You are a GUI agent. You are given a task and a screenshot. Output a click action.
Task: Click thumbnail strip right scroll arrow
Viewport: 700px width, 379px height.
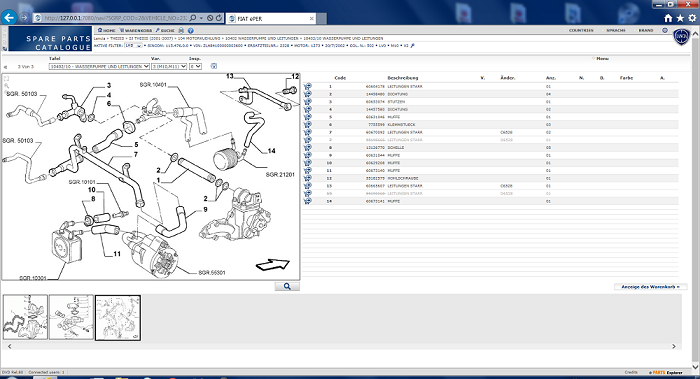click(x=674, y=346)
